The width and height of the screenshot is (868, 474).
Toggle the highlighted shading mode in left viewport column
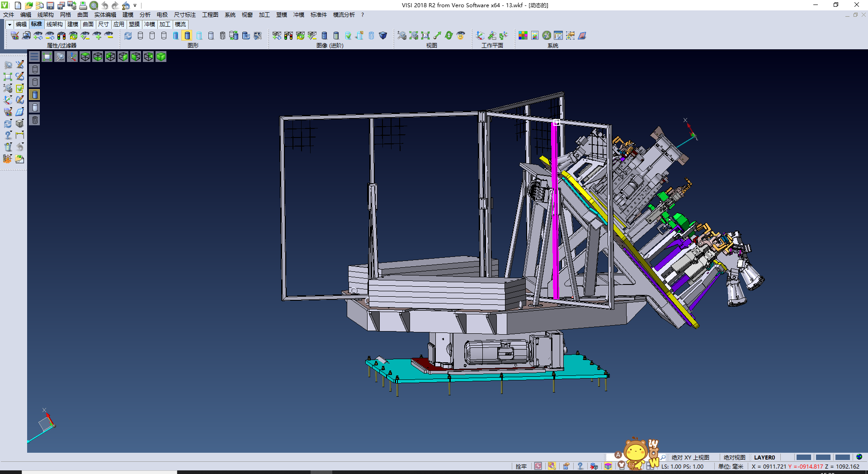(35, 95)
